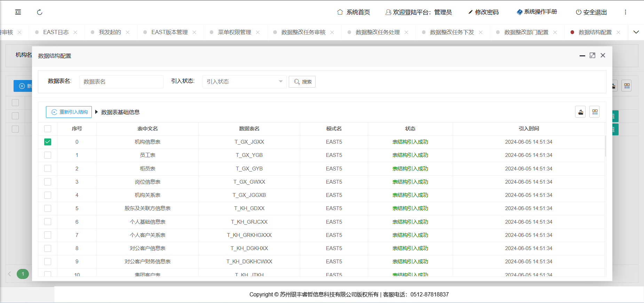
Task: Switch to the 数据整改任务下发 tab
Action: click(452, 32)
